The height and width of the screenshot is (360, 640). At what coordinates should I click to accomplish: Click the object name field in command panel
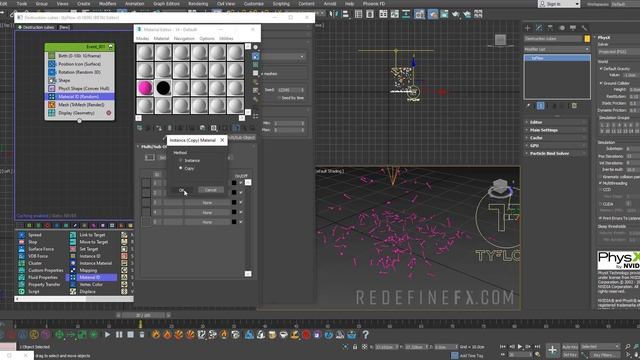pos(553,39)
